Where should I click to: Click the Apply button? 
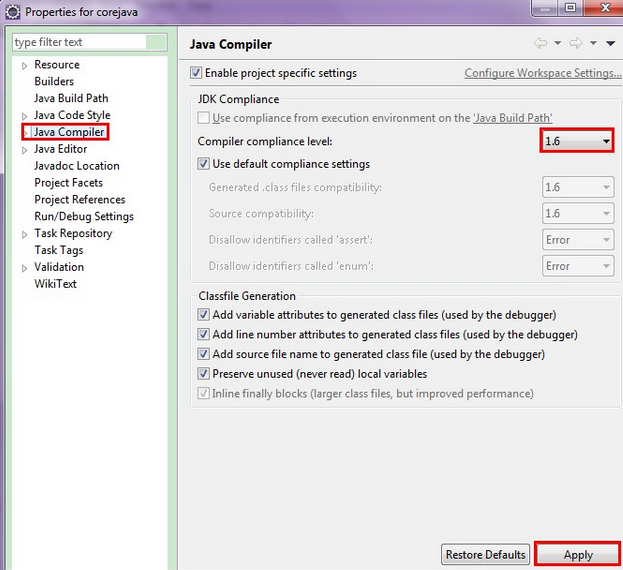point(578,554)
